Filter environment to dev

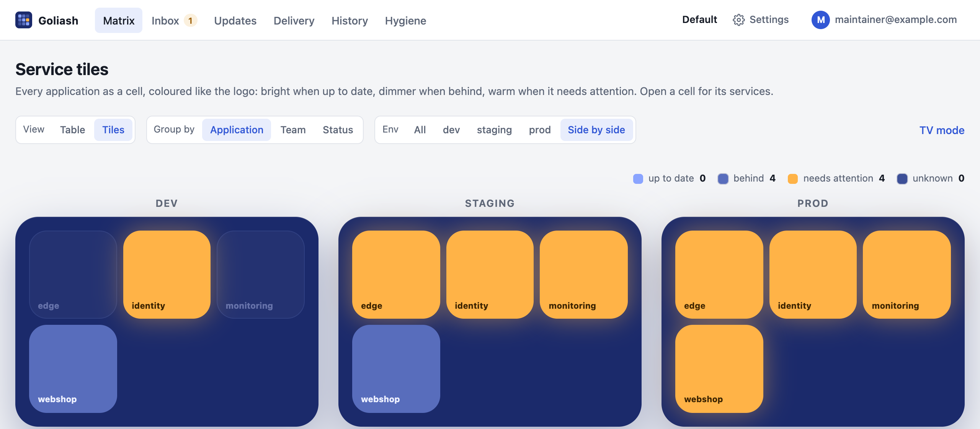(451, 130)
